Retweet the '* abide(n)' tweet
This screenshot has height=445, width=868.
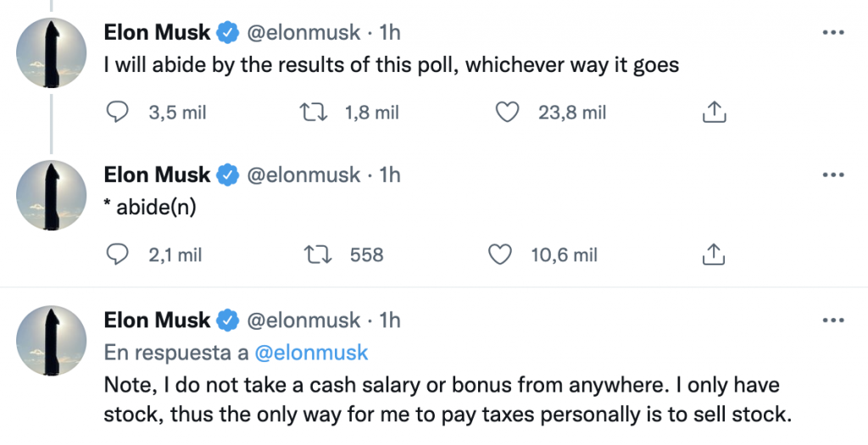(x=316, y=254)
